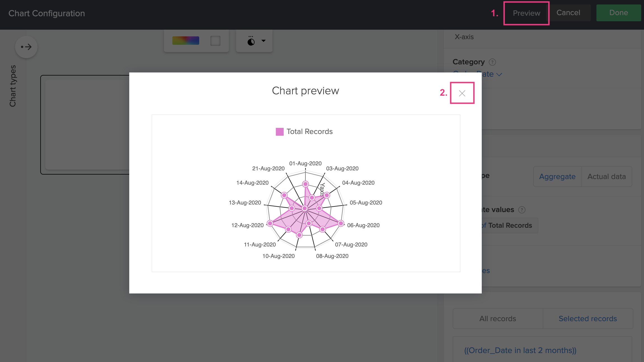Toggle the Total Records legend marker
The width and height of the screenshot is (644, 362).
pos(279,131)
